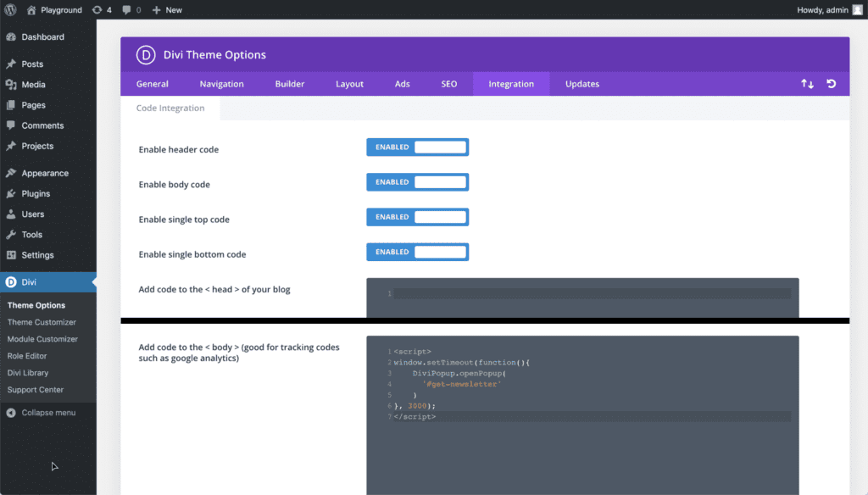Click the admin avatar next to Howdy

pyautogui.click(x=858, y=10)
